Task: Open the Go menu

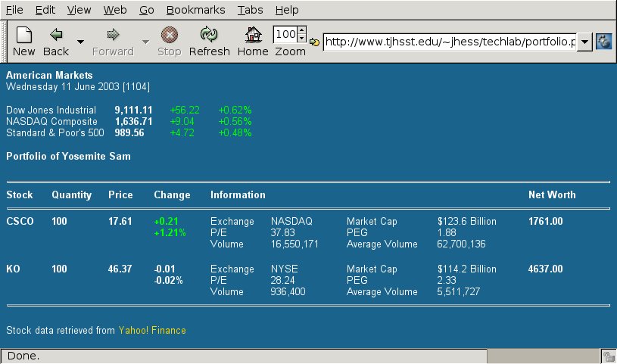Action: point(146,10)
